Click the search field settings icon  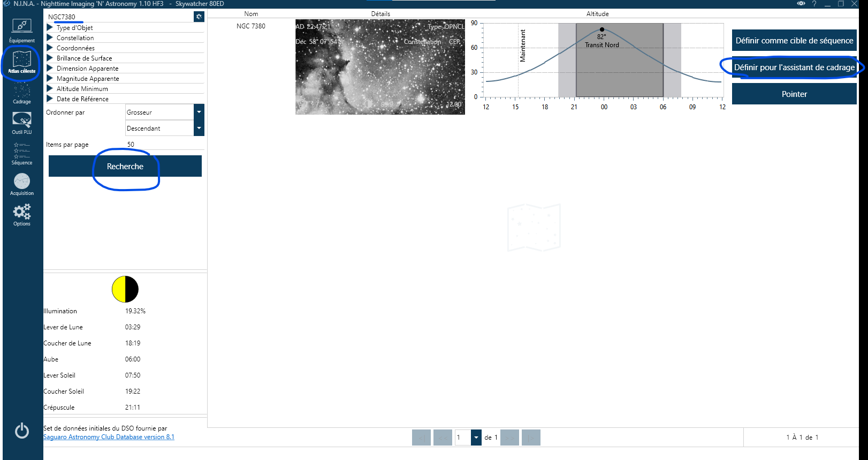[x=199, y=17]
